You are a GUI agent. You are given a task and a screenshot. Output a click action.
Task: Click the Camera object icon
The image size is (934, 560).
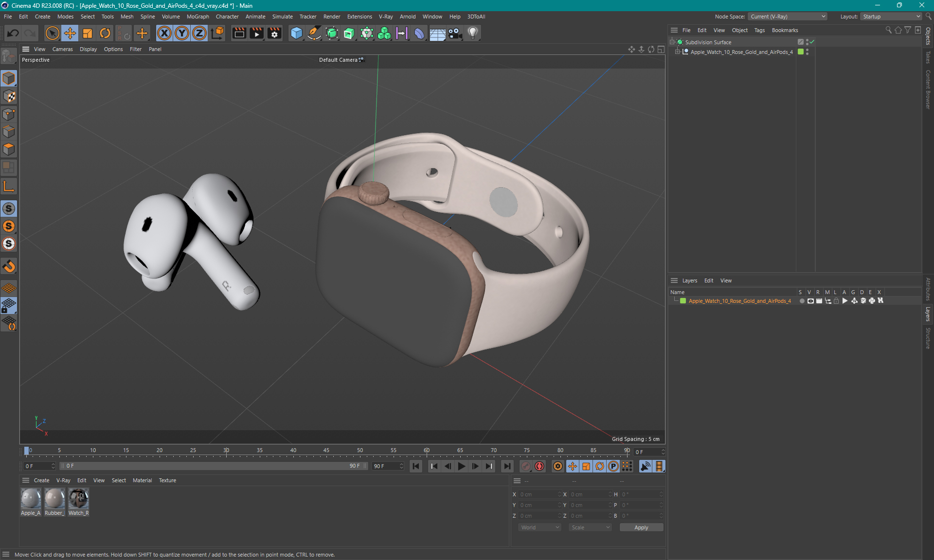tap(455, 33)
